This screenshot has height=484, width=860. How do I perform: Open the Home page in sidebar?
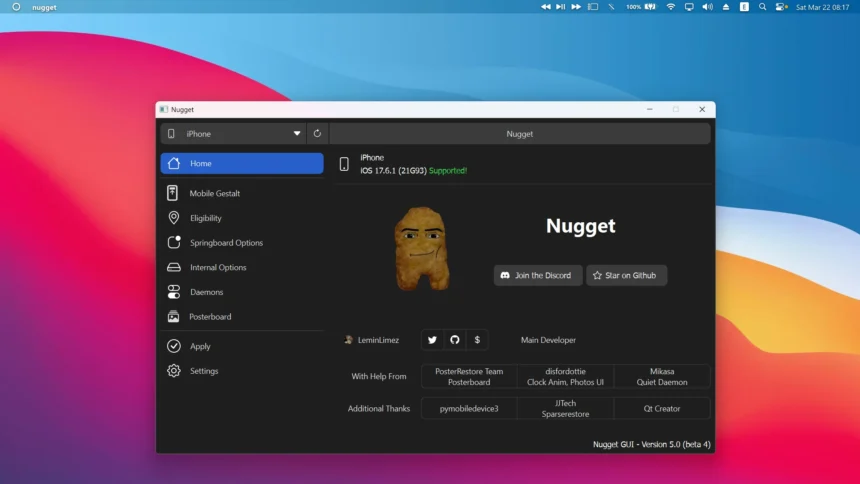(x=242, y=164)
